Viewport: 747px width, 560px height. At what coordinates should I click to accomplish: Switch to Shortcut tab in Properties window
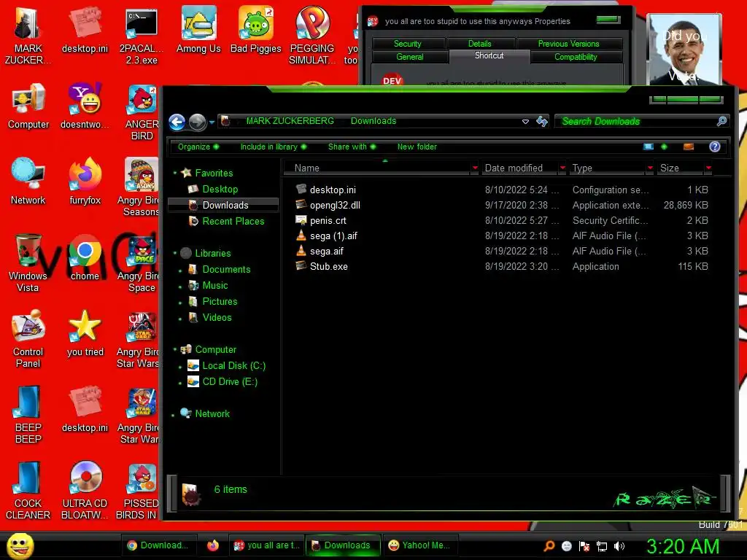coord(489,55)
